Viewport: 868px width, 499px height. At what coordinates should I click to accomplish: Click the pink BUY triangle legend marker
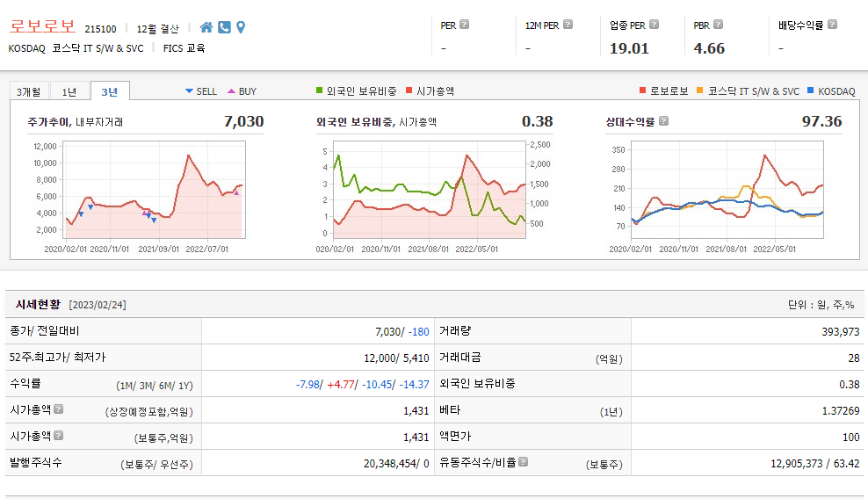231,90
